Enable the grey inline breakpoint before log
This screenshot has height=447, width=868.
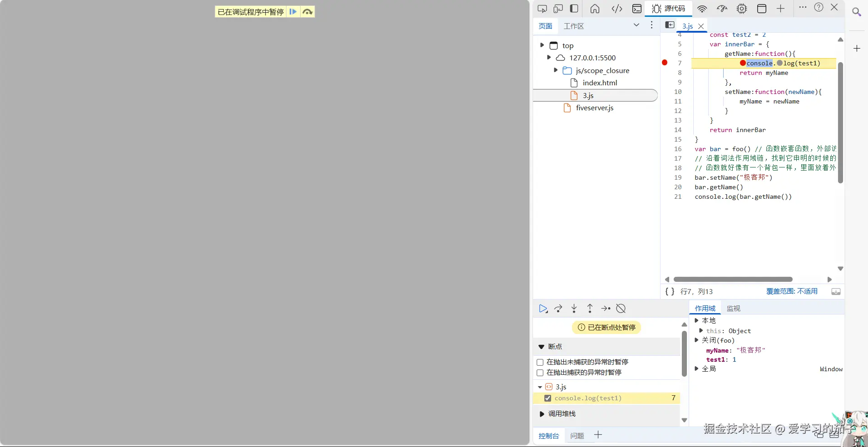pyautogui.click(x=779, y=63)
